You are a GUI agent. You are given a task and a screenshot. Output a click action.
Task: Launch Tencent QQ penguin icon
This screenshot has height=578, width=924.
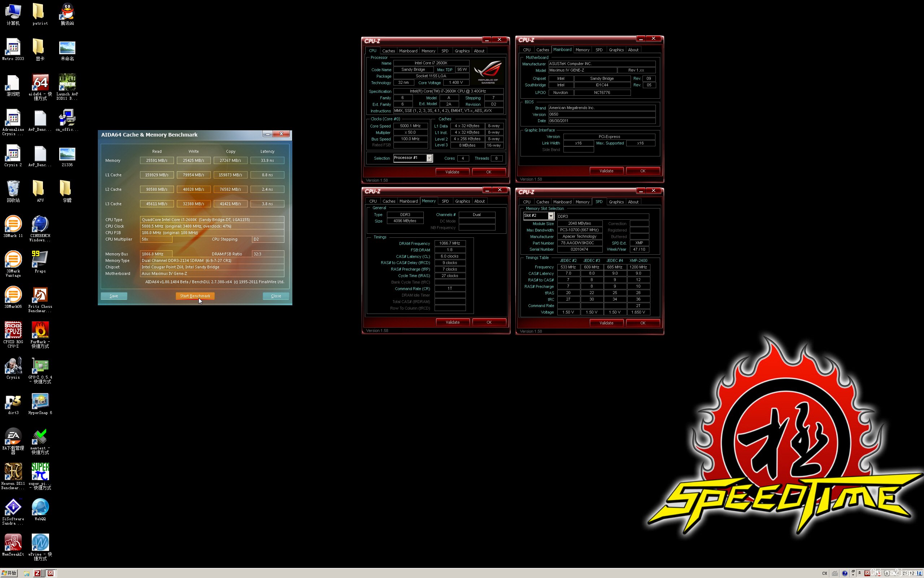67,14
